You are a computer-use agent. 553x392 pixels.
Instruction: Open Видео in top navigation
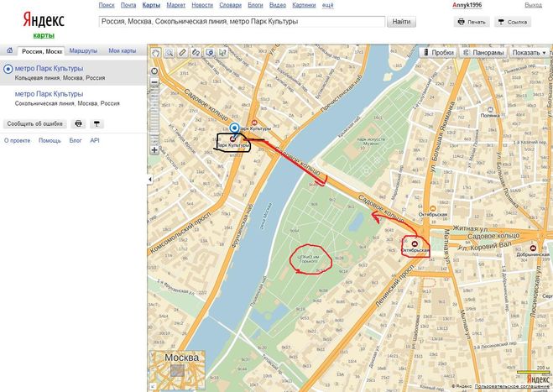(x=278, y=5)
